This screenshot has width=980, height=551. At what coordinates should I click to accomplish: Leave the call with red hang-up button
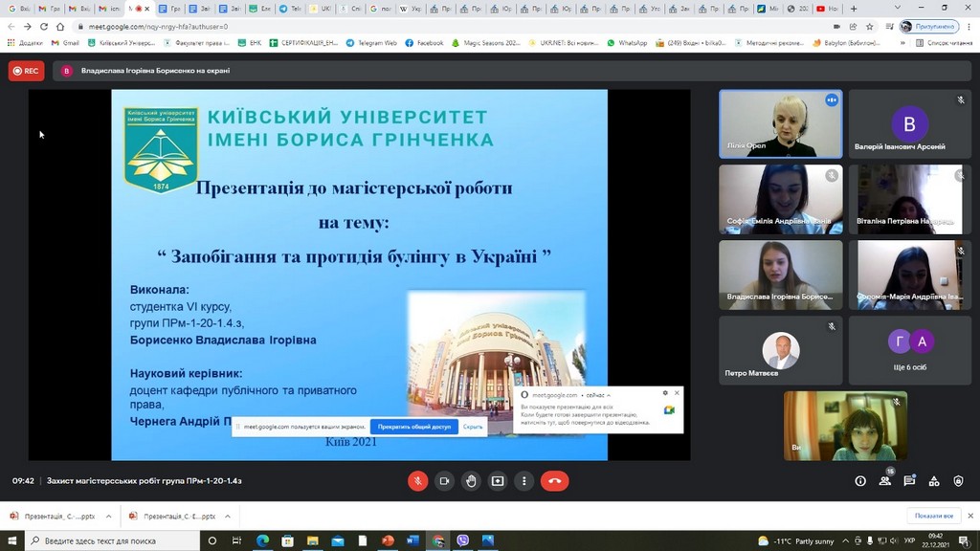[554, 481]
